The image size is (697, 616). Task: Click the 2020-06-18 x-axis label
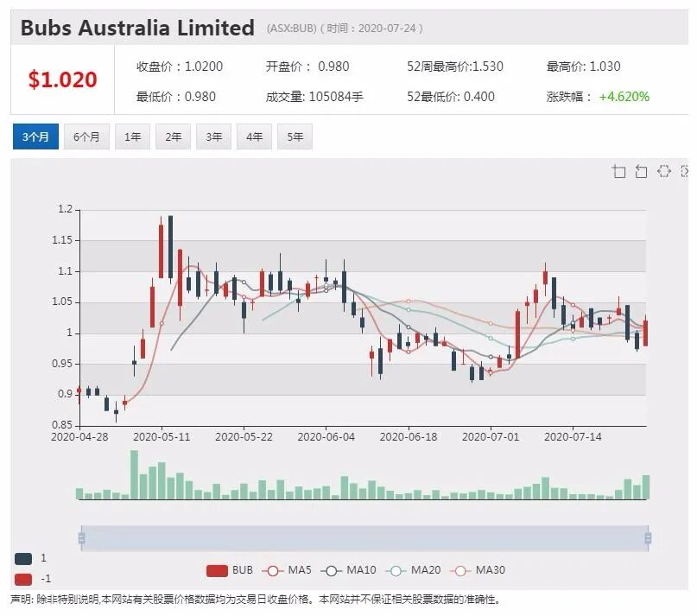click(x=409, y=437)
